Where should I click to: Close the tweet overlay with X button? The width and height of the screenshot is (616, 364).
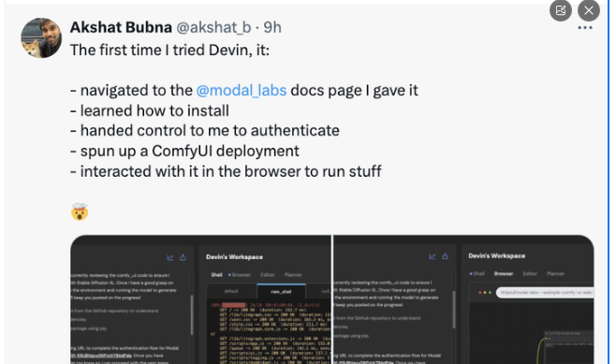tap(589, 10)
